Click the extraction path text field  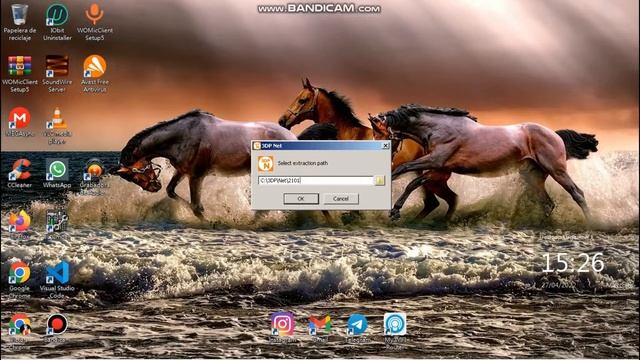316,180
